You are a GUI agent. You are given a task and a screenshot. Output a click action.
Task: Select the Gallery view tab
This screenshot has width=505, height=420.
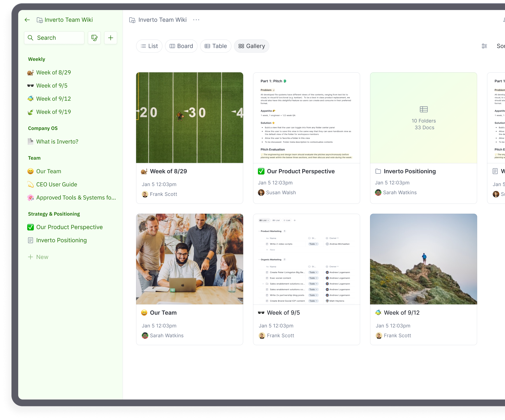click(252, 46)
